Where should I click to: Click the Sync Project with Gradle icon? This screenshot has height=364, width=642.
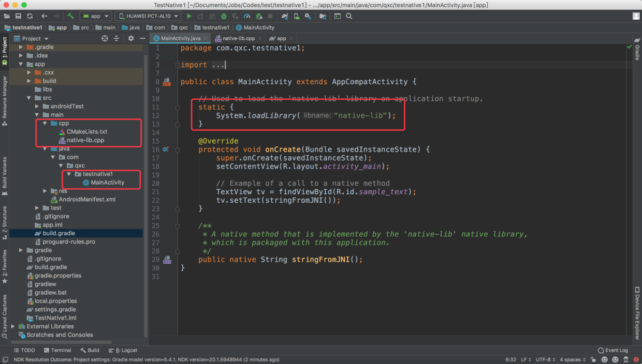click(285, 16)
